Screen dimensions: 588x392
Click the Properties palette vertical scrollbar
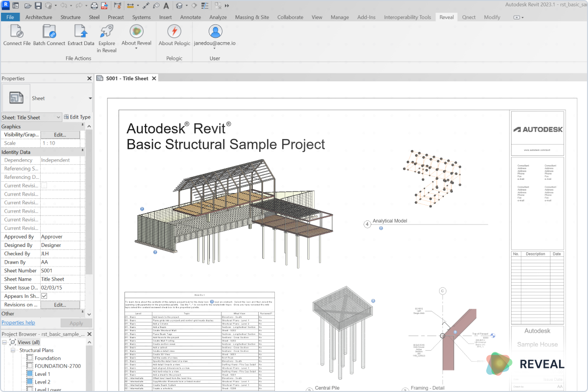[89, 201]
